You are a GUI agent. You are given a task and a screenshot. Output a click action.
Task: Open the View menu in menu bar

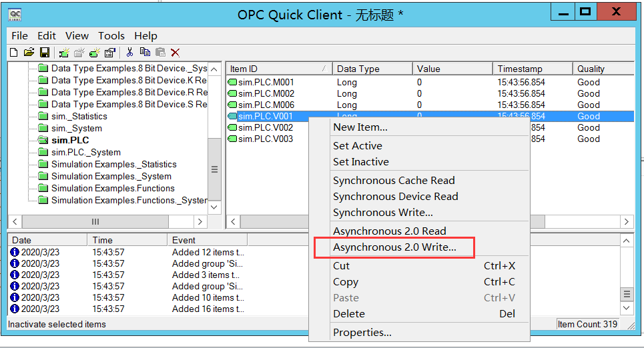77,36
